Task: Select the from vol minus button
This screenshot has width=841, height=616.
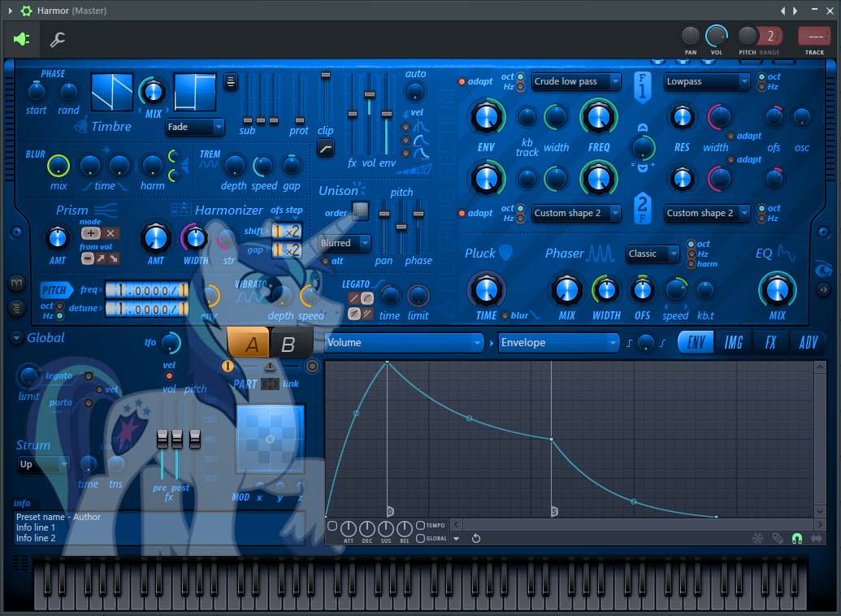Action: (x=88, y=258)
